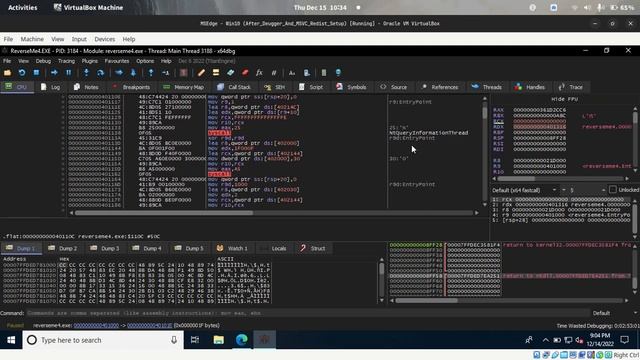
Task: Restart the debuggee with restart icon
Action: (22, 73)
